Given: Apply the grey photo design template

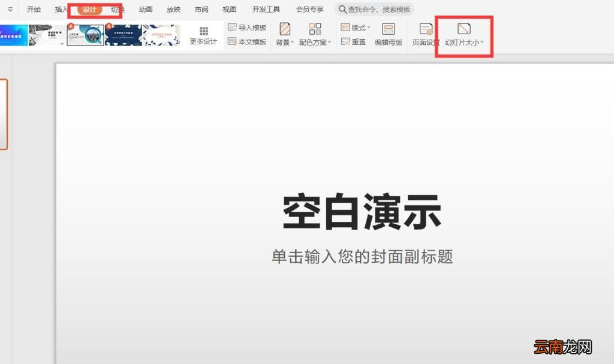Looking at the screenshot, I should point(47,35).
